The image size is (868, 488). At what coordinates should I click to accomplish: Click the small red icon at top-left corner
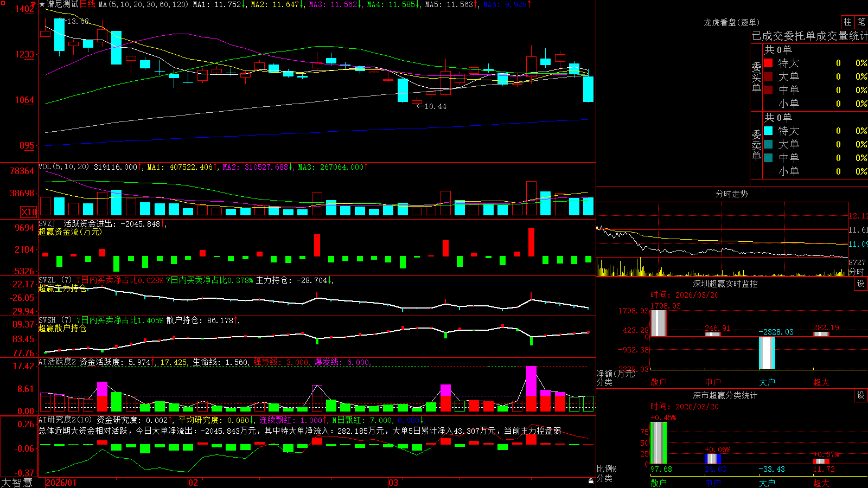click(3, 2)
